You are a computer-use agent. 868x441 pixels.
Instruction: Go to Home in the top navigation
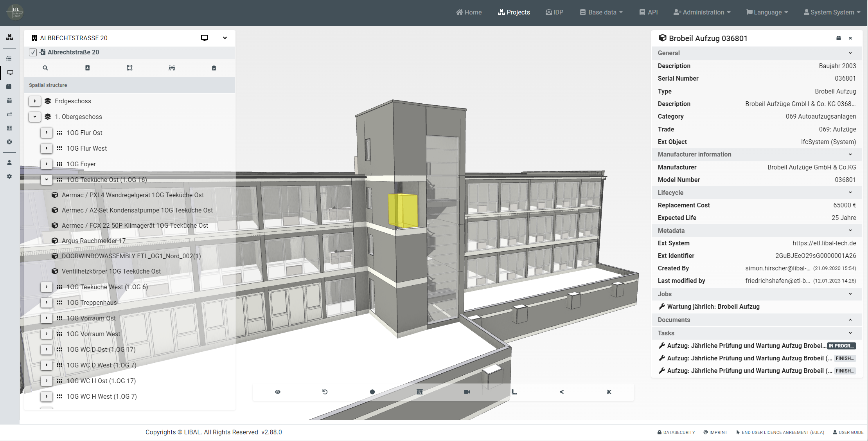(469, 12)
